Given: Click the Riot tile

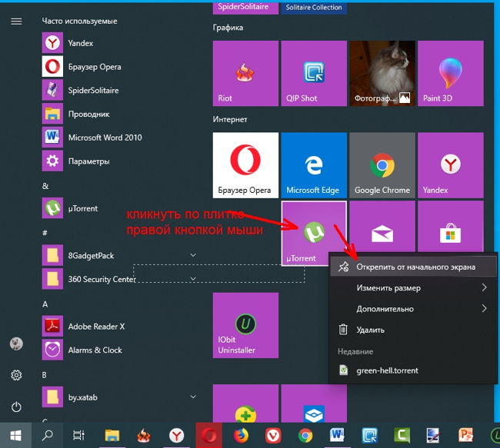Looking at the screenshot, I should (245, 73).
